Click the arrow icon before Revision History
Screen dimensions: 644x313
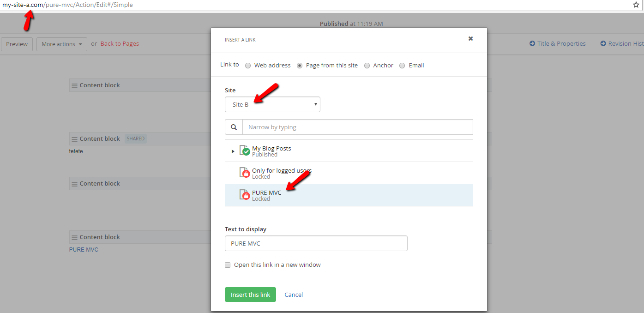pos(603,43)
